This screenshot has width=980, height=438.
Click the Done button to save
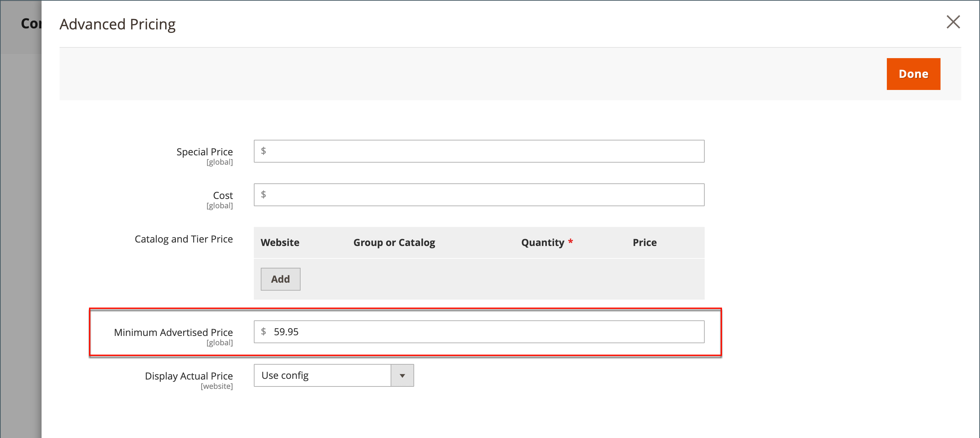point(913,73)
